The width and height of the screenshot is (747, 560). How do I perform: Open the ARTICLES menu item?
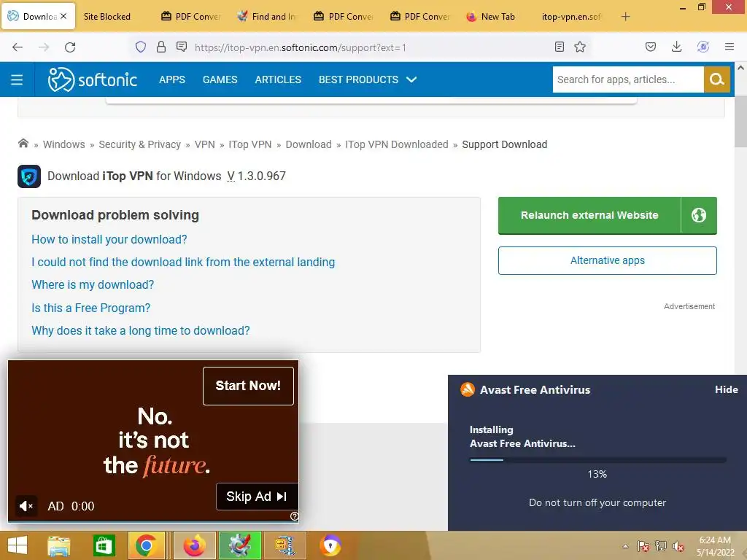pos(278,79)
